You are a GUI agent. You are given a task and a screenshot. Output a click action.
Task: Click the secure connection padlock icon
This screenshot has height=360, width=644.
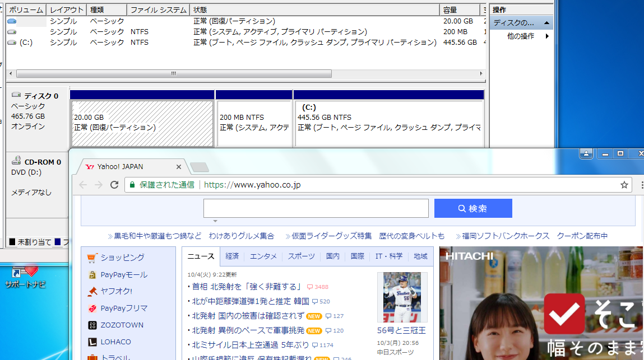132,185
